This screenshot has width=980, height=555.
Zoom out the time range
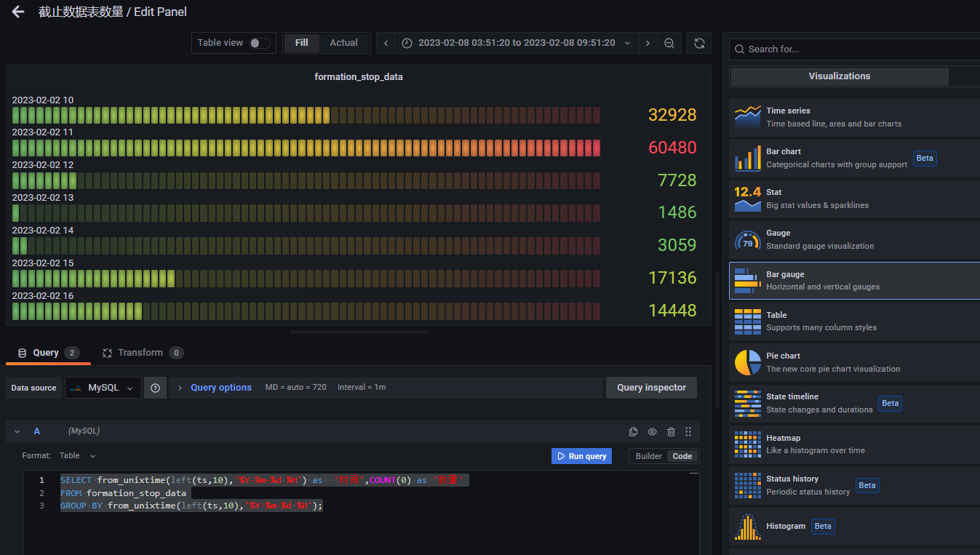tap(669, 43)
